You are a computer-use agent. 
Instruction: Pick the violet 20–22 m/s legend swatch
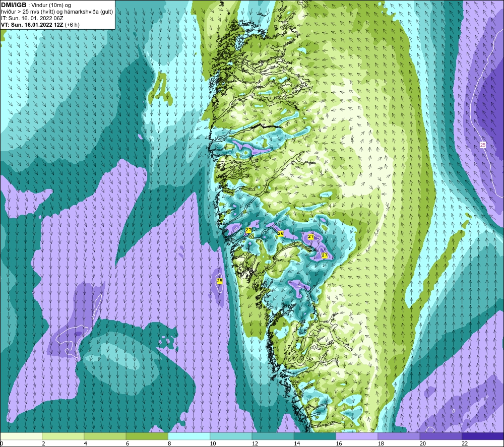click(440, 436)
